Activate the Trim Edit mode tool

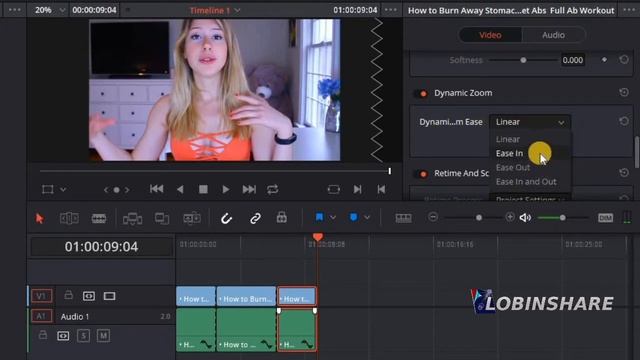point(69,218)
